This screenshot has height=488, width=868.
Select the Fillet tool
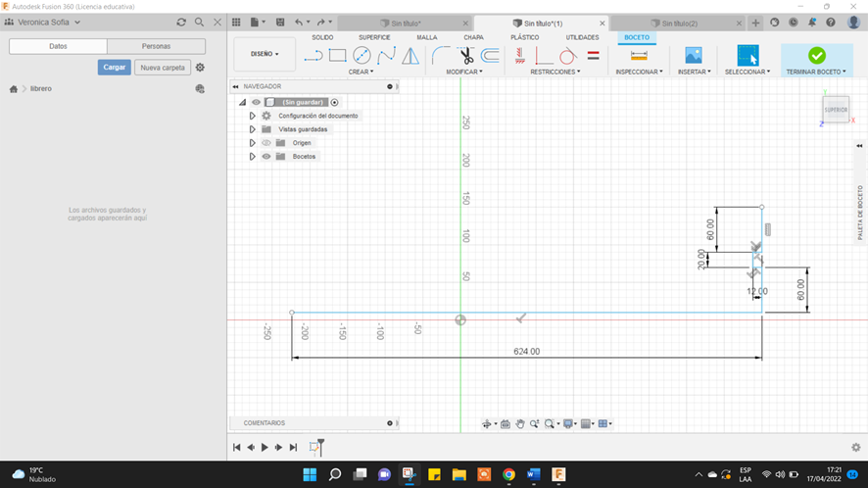[441, 56]
